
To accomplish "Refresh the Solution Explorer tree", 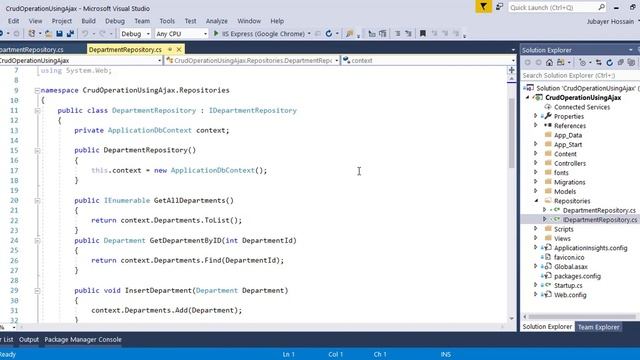I will [x=609, y=62].
